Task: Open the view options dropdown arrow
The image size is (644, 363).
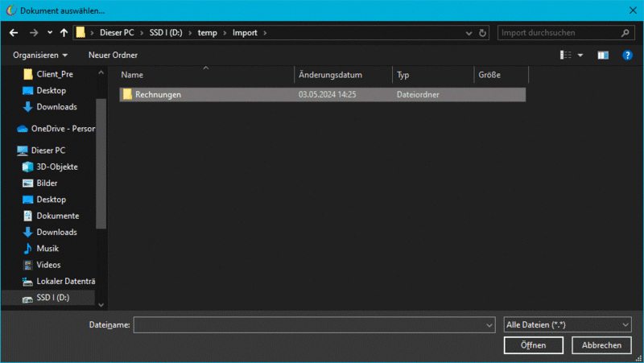Action: [580, 55]
